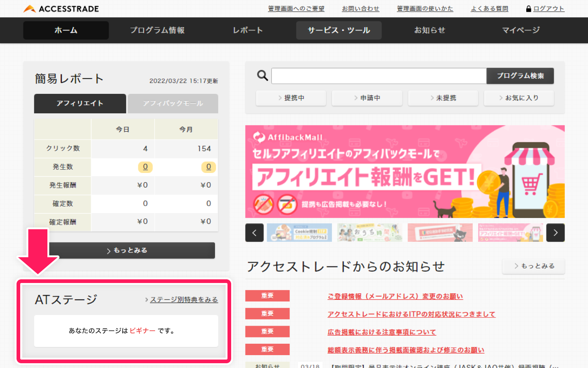This screenshot has height=368, width=588.
Task: Select the おうち時間 banner thumbnail
Action: tap(370, 233)
